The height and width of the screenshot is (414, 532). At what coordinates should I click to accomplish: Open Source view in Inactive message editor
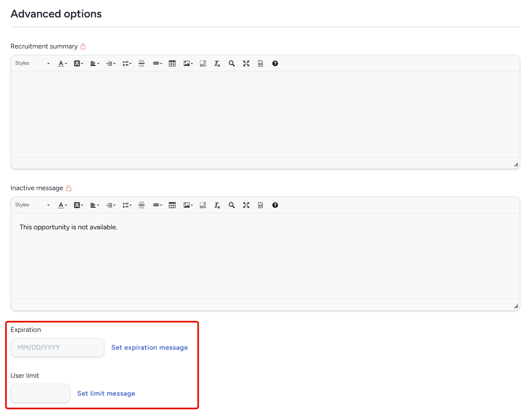(x=261, y=205)
